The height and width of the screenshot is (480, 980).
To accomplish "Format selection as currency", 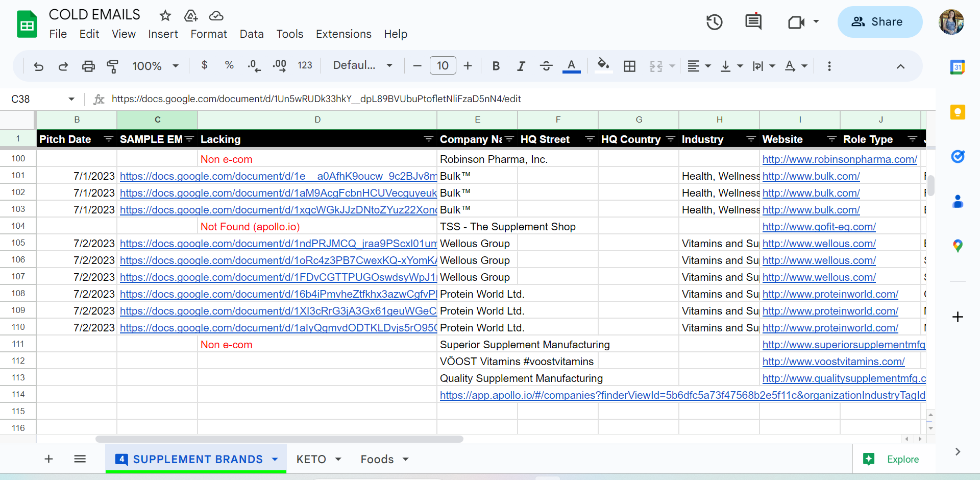I will pos(204,65).
